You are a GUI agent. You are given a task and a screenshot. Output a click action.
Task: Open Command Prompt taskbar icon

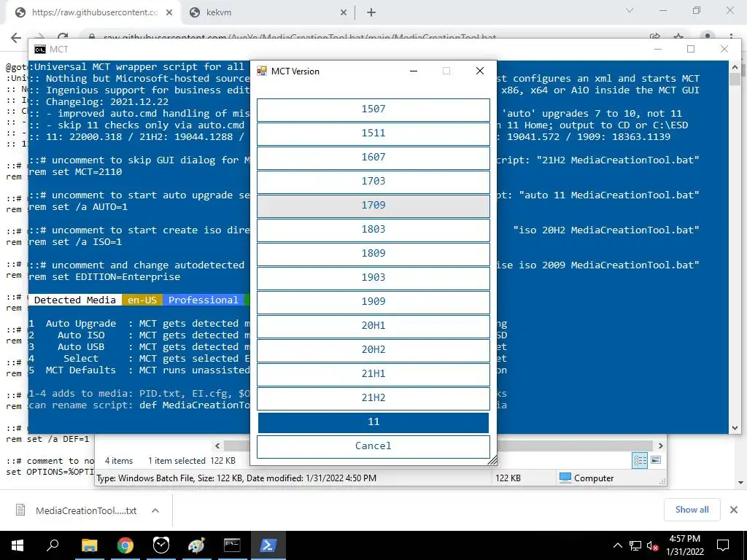(x=232, y=545)
